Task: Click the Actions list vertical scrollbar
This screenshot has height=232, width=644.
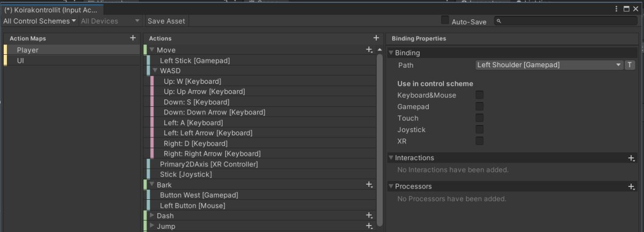Action: (380, 140)
